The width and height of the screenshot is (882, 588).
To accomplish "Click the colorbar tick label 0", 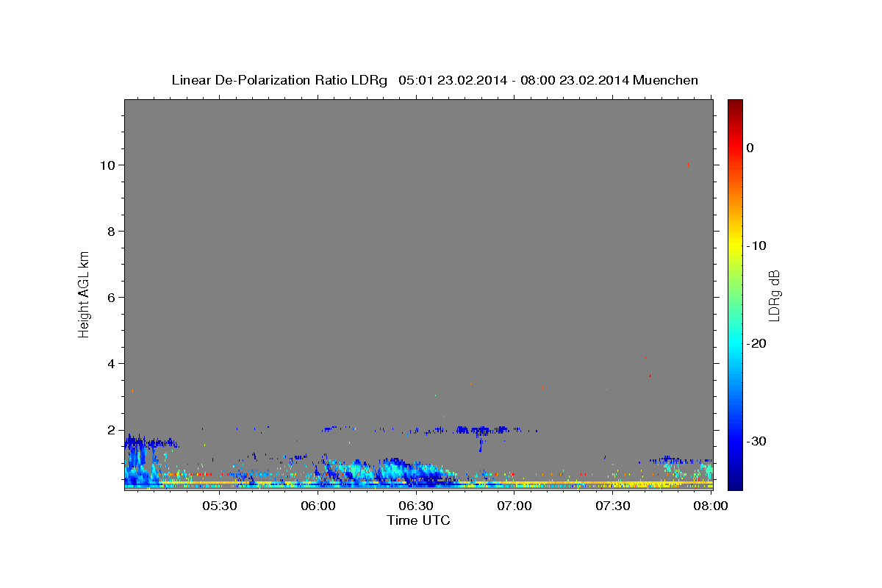I will [750, 148].
